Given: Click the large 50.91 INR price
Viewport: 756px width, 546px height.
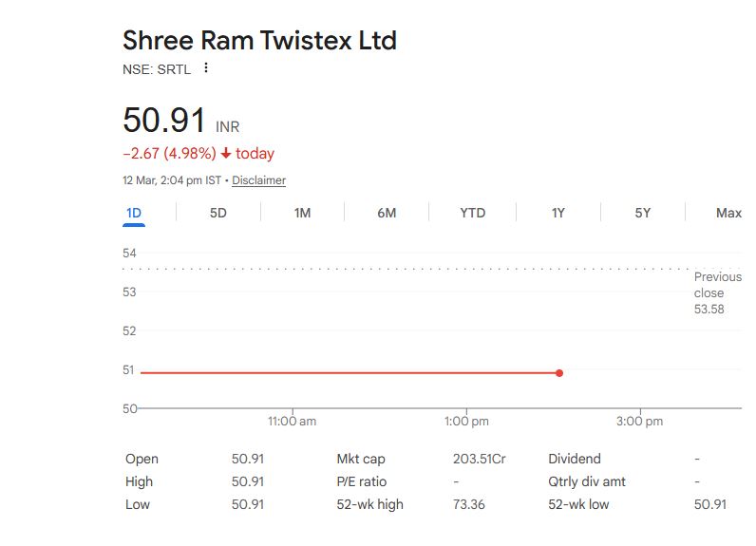Looking at the screenshot, I should coord(164,122).
